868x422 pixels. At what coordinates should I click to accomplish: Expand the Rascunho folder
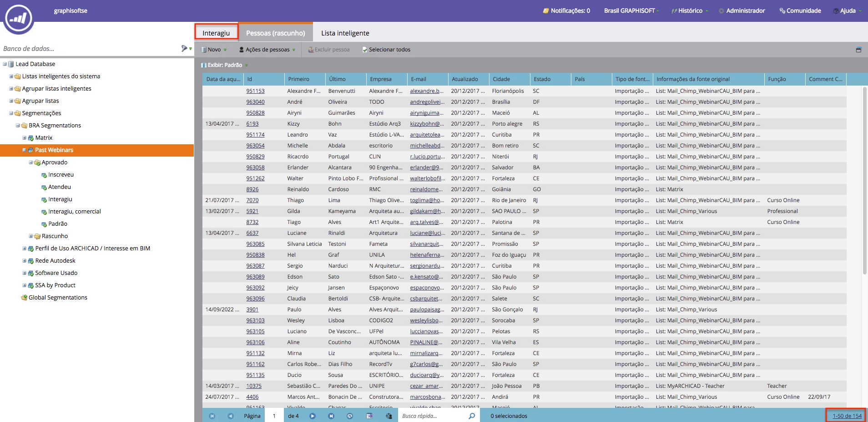[30, 236]
